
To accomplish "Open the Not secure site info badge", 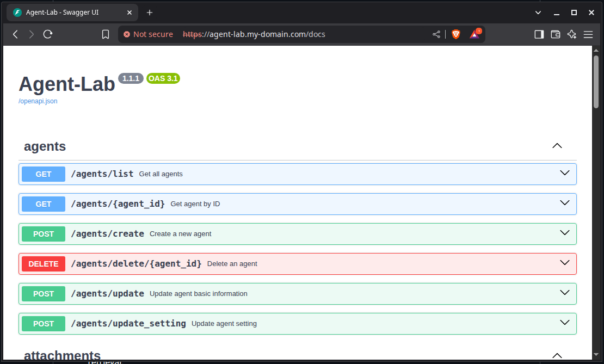I will pyautogui.click(x=149, y=34).
